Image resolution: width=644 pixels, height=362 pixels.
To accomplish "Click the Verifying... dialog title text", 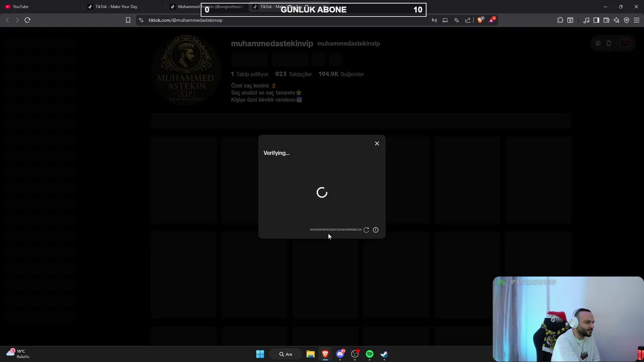I will pyautogui.click(x=276, y=153).
